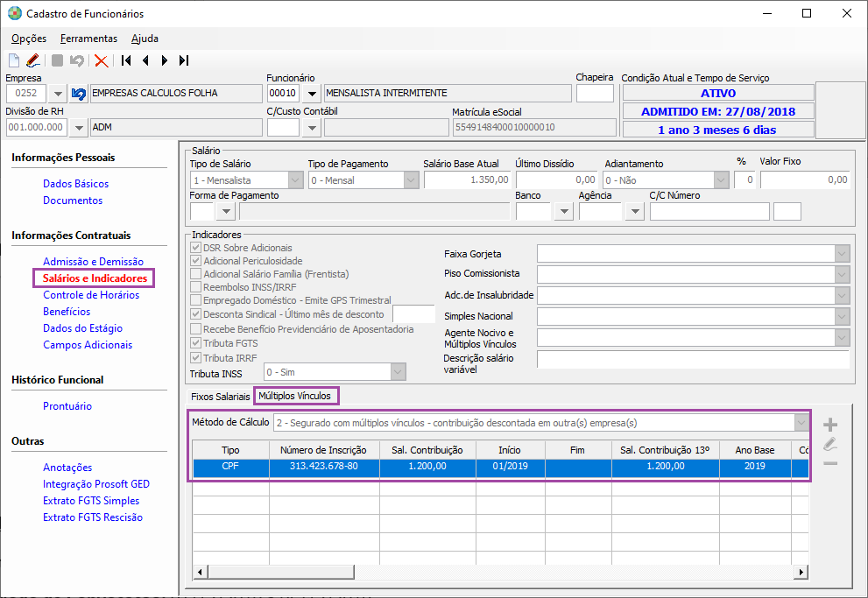Toggle Empregado Doméstico GPS Trimestral checkbox
This screenshot has height=598, width=868.
pyautogui.click(x=195, y=300)
